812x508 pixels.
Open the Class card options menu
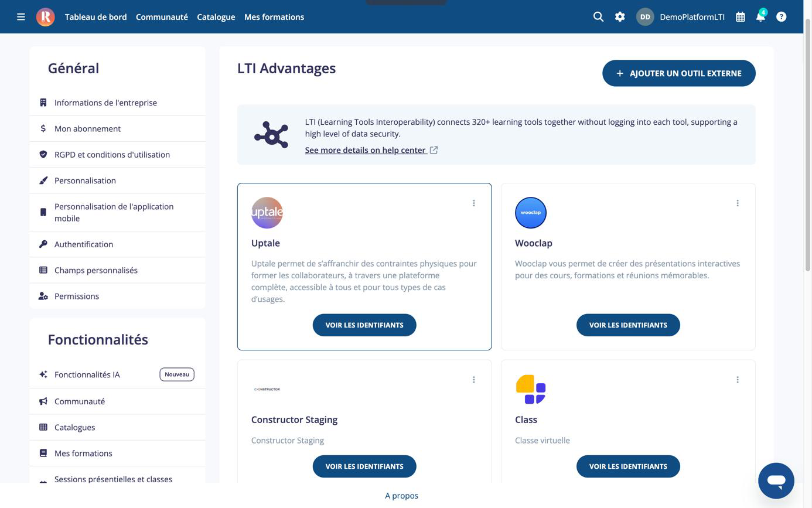[x=738, y=380]
